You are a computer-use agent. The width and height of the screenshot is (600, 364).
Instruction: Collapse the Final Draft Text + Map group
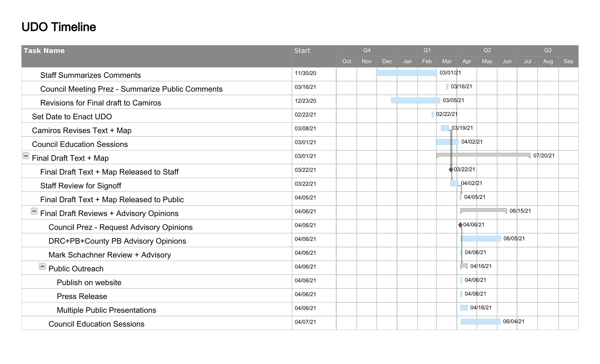click(x=26, y=156)
